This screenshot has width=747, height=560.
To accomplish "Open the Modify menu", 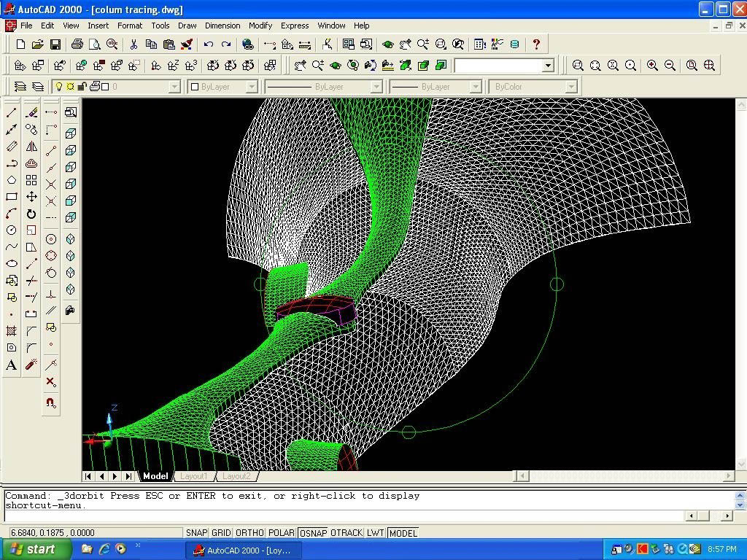I will [x=260, y=26].
